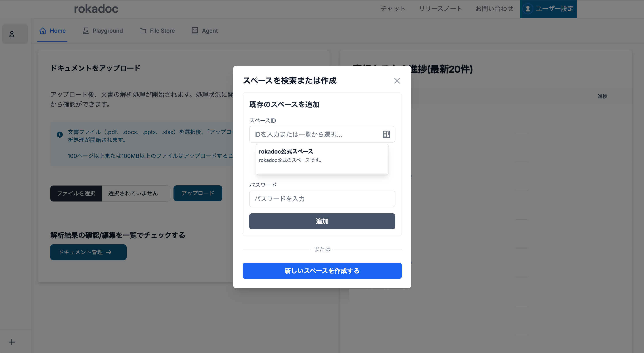Click ファイルを選択 button

point(76,193)
